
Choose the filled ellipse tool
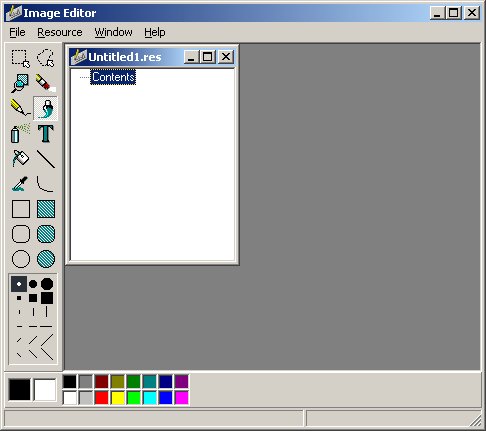pyautogui.click(x=46, y=259)
